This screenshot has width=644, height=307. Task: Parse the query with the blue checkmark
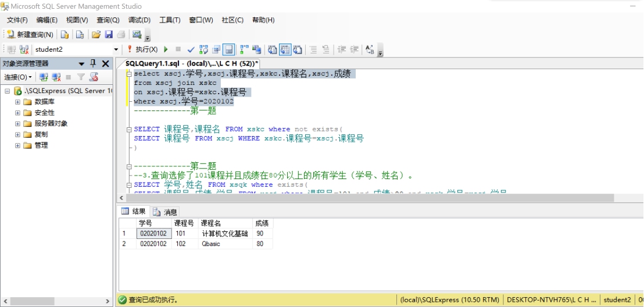click(191, 50)
